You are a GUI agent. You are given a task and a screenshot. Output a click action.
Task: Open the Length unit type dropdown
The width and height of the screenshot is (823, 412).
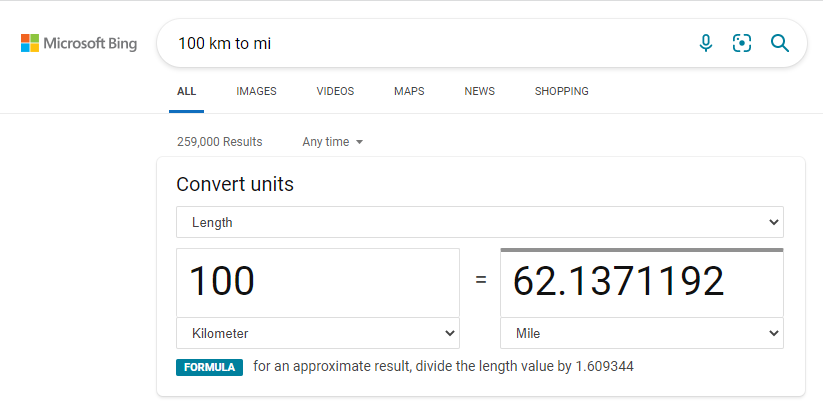click(x=480, y=222)
